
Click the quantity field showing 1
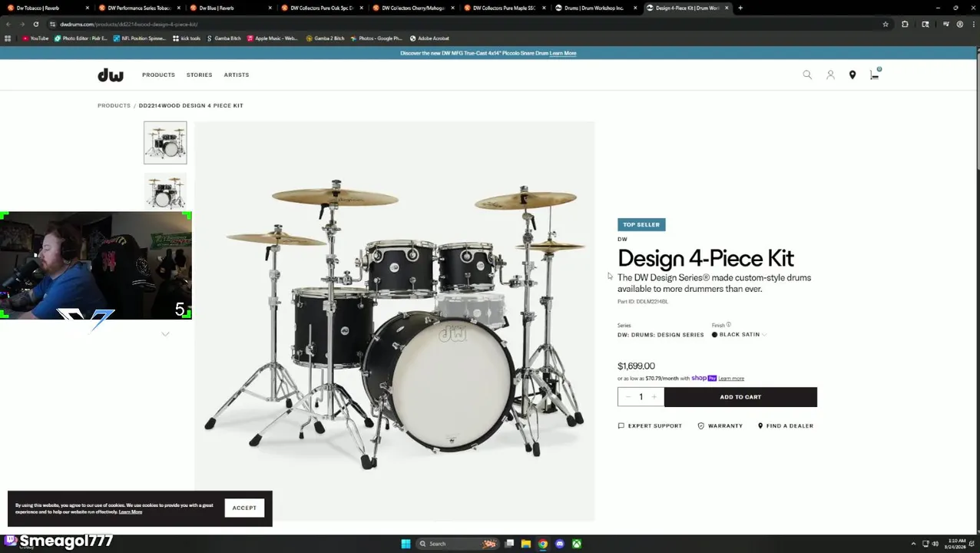[641, 397]
